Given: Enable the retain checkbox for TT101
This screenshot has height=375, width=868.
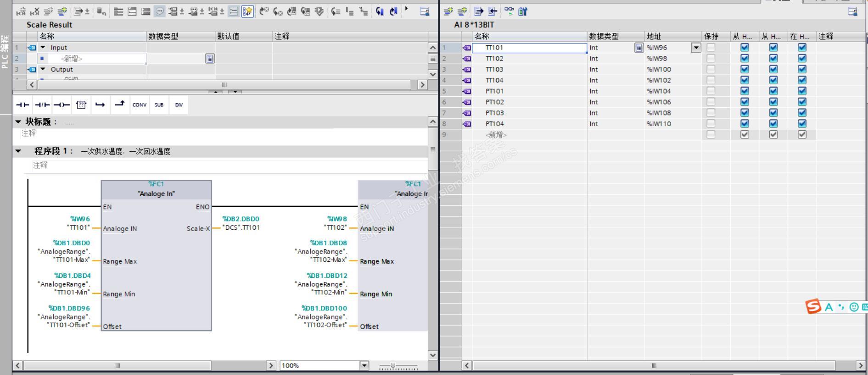Looking at the screenshot, I should tap(711, 47).
